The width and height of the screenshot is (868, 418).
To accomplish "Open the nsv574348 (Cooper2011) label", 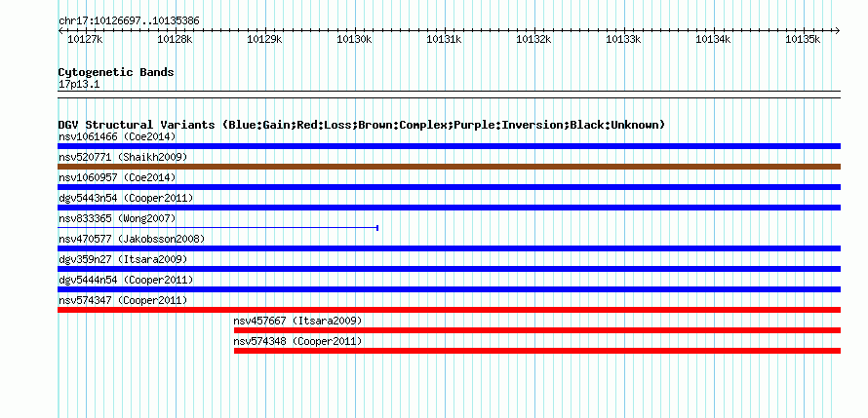I will pyautogui.click(x=297, y=341).
